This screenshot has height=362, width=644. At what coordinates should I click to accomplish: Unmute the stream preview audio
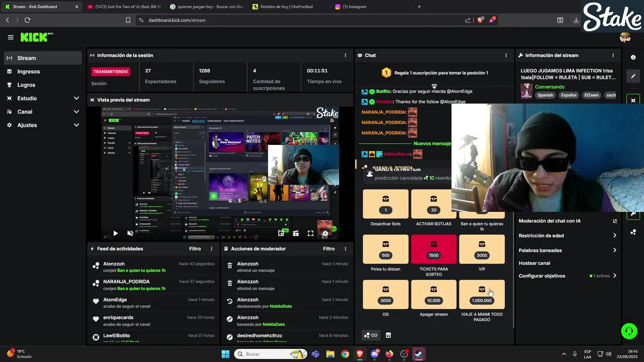[x=130, y=233]
